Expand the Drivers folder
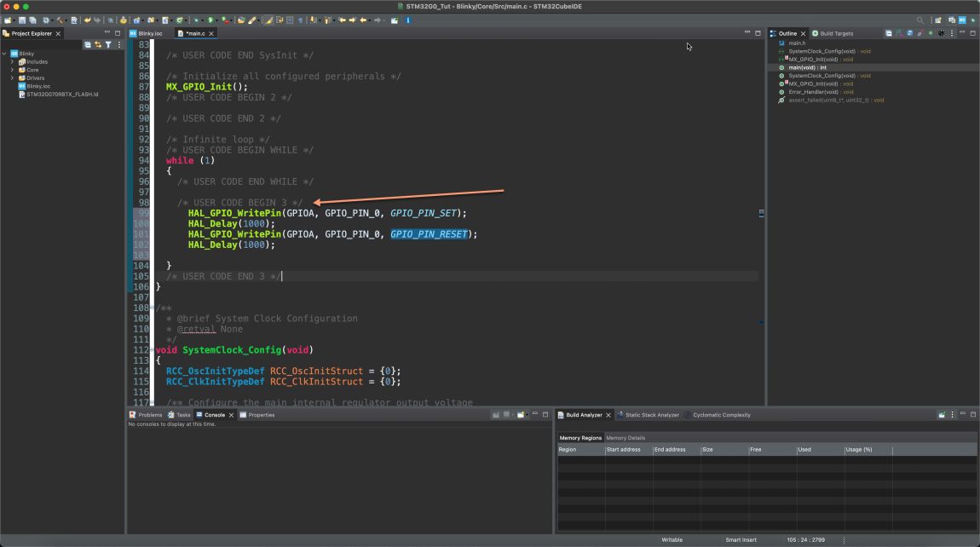This screenshot has width=980, height=547. click(x=12, y=78)
